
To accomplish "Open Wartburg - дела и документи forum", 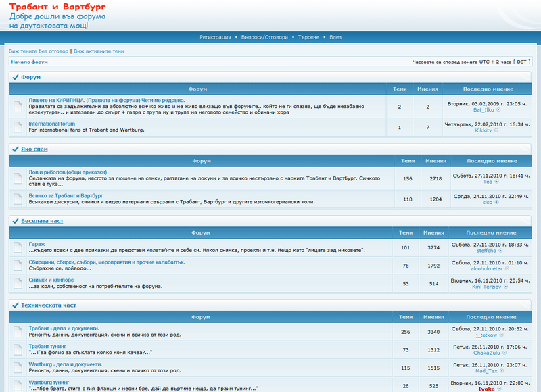I will [x=65, y=364].
